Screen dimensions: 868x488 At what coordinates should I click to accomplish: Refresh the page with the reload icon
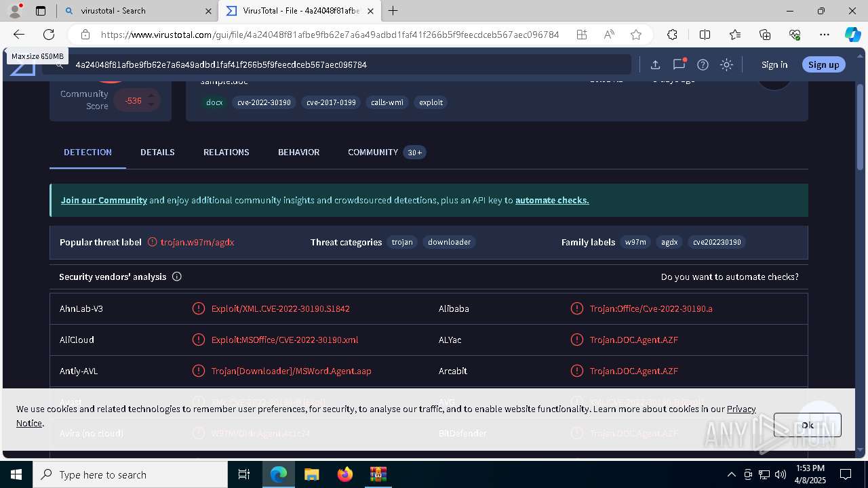coord(49,35)
